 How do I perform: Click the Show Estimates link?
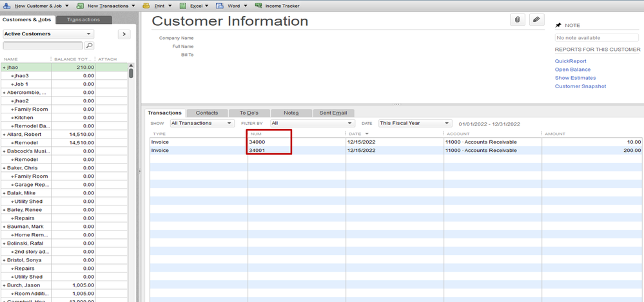pyautogui.click(x=575, y=78)
